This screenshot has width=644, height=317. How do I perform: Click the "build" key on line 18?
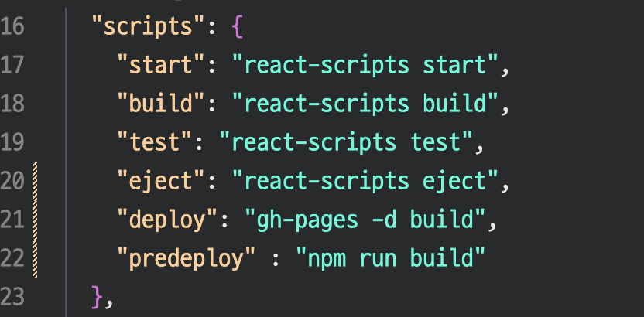pyautogui.click(x=160, y=104)
